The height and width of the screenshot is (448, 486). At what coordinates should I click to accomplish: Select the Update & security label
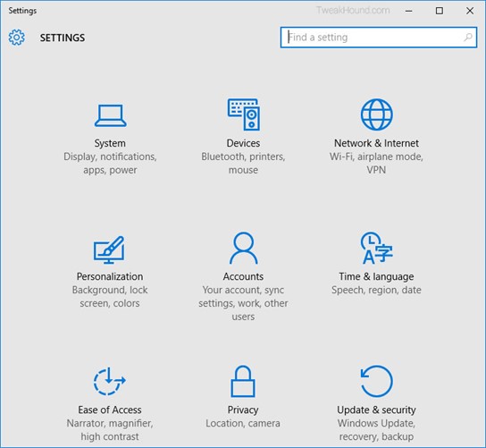(x=376, y=410)
